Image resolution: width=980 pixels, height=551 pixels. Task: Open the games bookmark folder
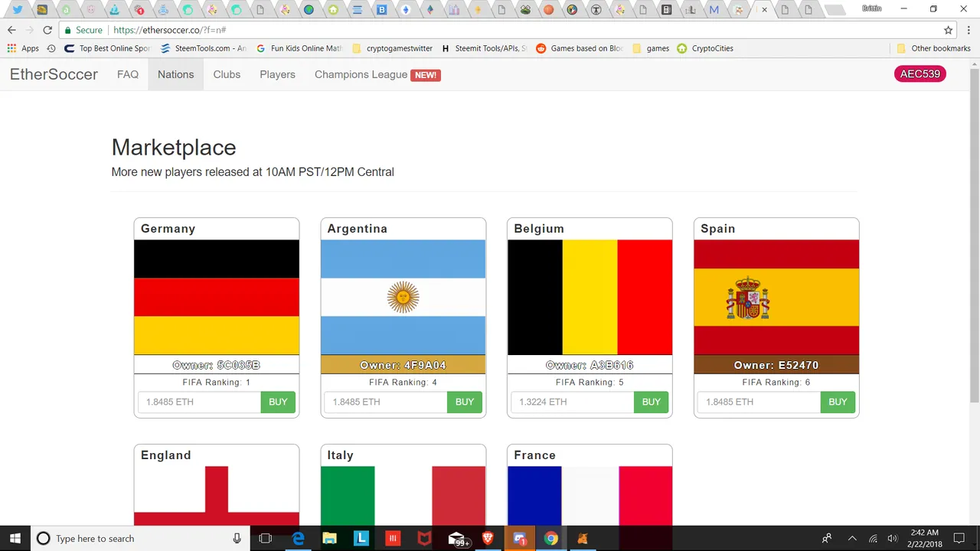pos(650,48)
